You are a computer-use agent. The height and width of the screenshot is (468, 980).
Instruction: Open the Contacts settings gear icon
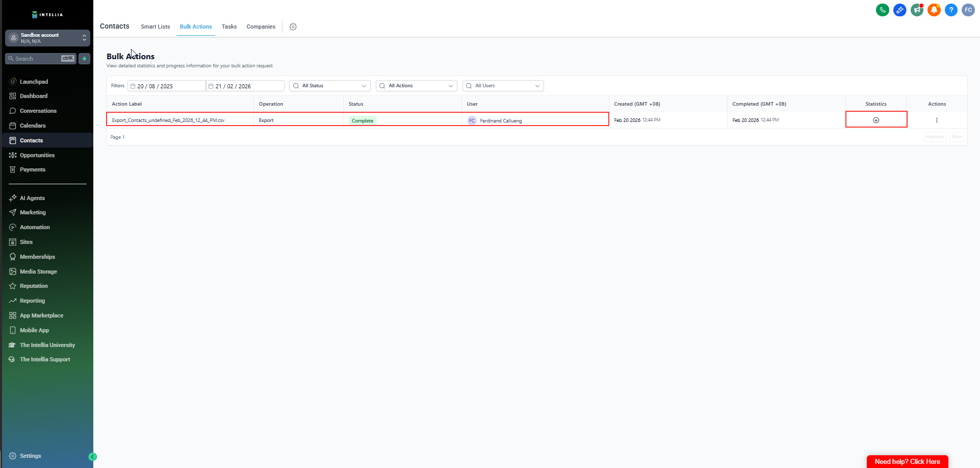(293, 27)
